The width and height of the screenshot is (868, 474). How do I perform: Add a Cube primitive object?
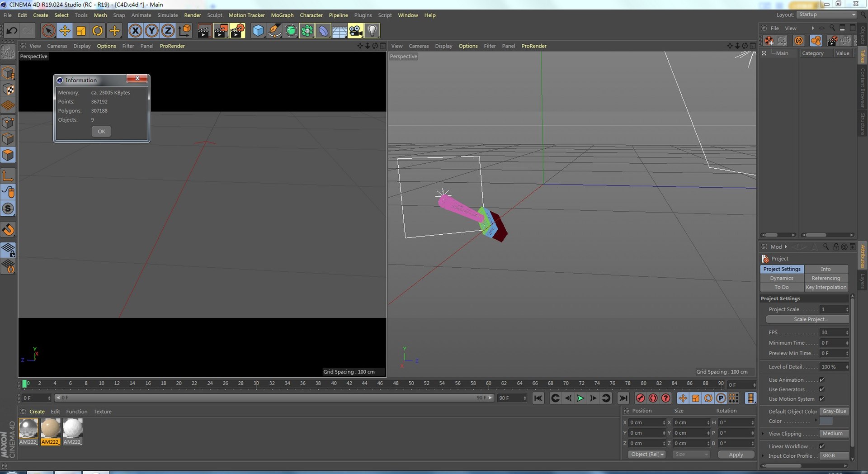[x=258, y=31]
